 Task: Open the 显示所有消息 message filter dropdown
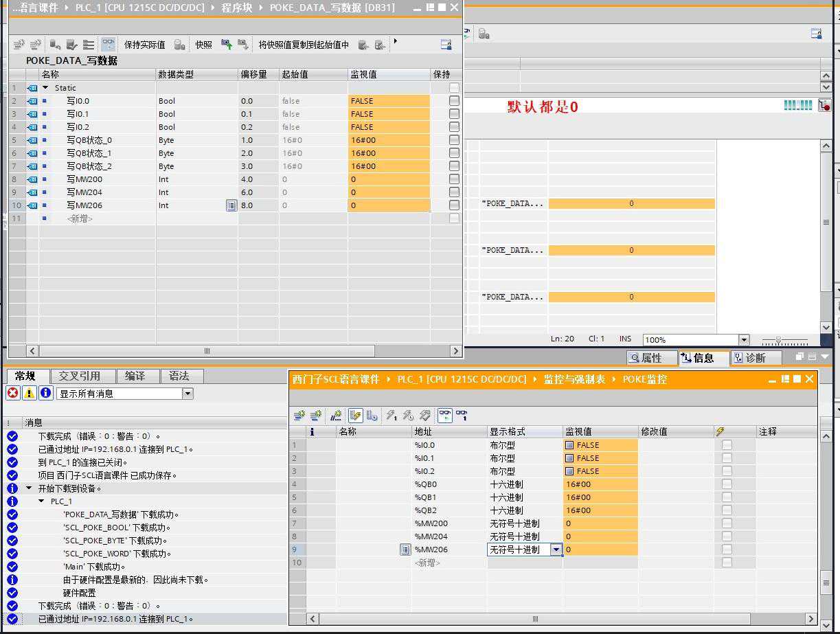click(x=188, y=394)
